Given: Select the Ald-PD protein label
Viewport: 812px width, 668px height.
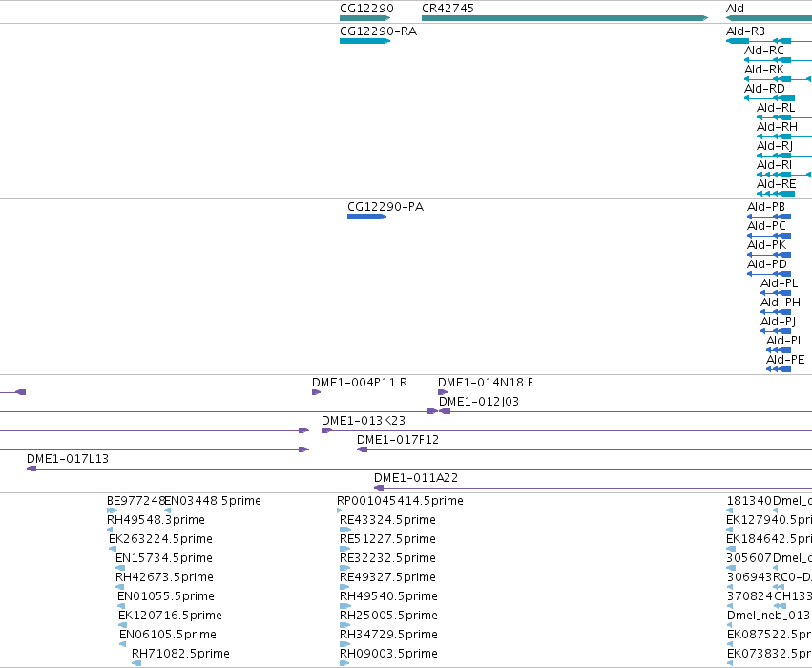Looking at the screenshot, I should point(766,264).
